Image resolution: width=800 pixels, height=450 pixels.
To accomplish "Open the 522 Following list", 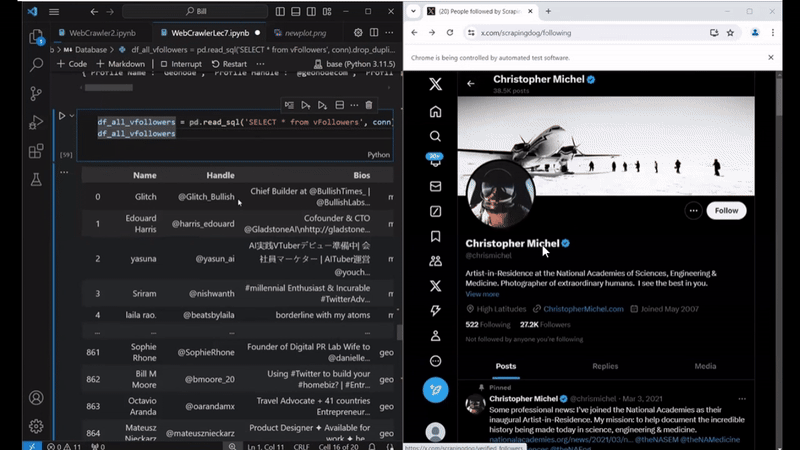I will tap(487, 324).
